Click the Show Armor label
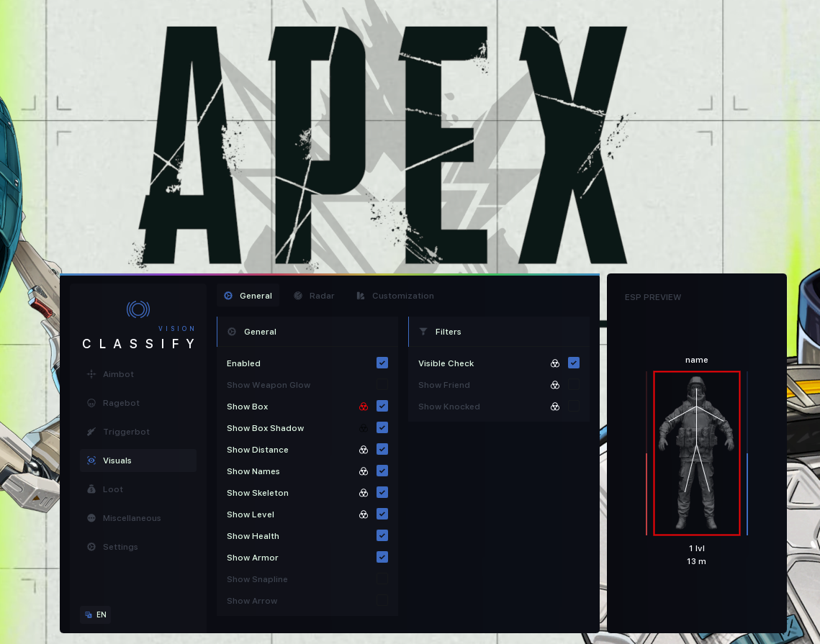820x644 pixels. point(253,558)
